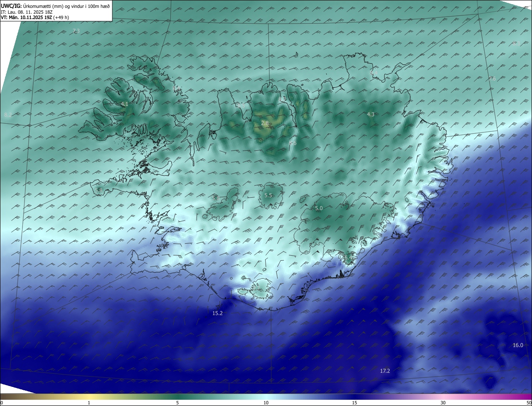Click the 8.6 value label
Viewport: 532px width, 406px height.
pos(293,143)
